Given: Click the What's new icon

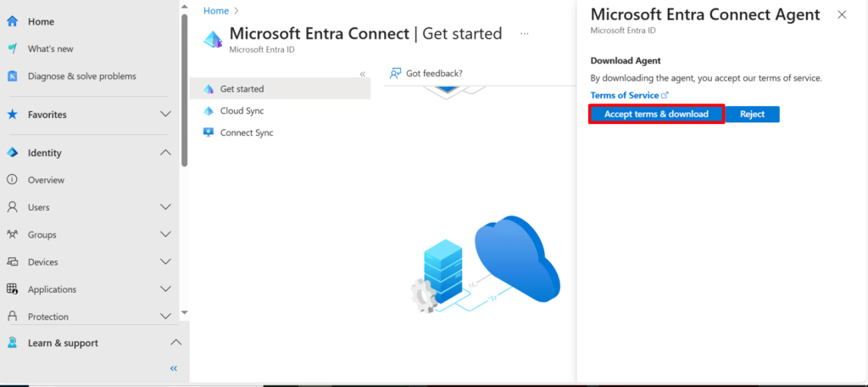Looking at the screenshot, I should [x=12, y=48].
